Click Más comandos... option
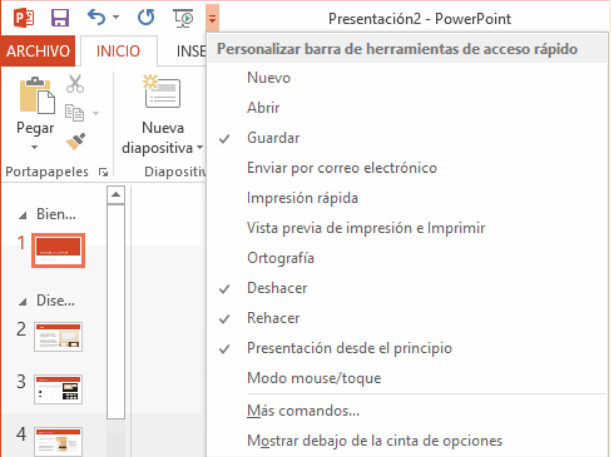The width and height of the screenshot is (611, 457). coord(303,411)
